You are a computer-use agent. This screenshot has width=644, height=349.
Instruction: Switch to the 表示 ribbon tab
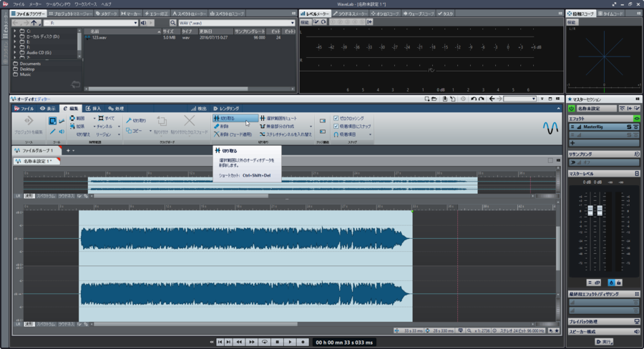click(x=48, y=109)
